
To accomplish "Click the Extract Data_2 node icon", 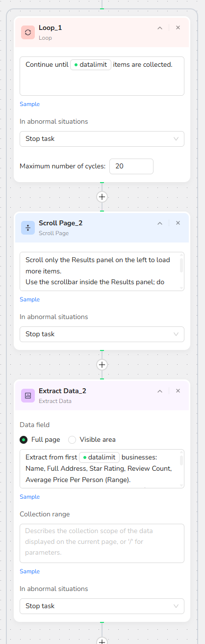I will (x=28, y=396).
